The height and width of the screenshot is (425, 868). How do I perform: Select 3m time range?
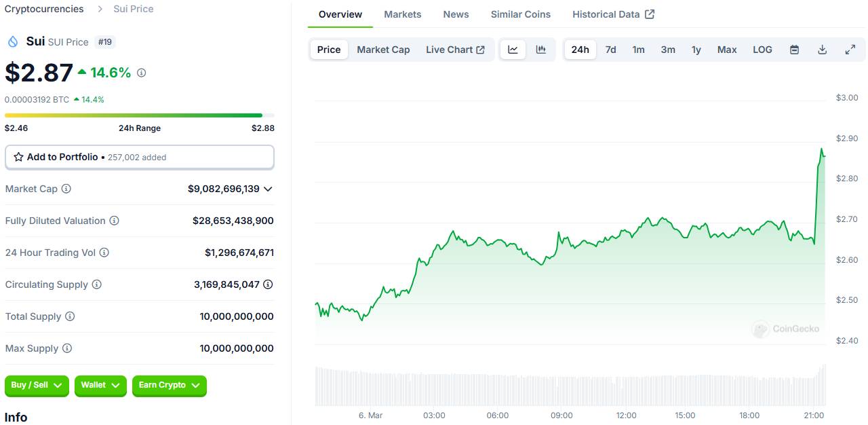coord(668,50)
